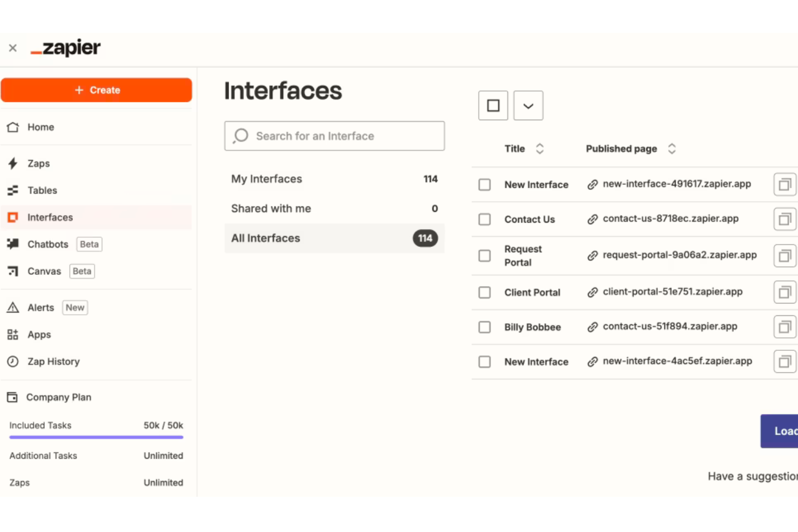Open the Zapier logo home link
The width and height of the screenshot is (798, 532).
tap(66, 48)
